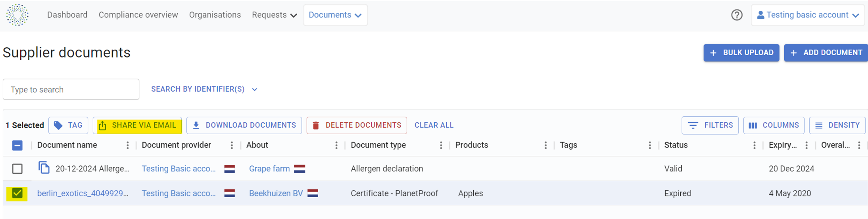This screenshot has height=219, width=868.
Task: Toggle the select-all header checkbox
Action: click(x=17, y=146)
